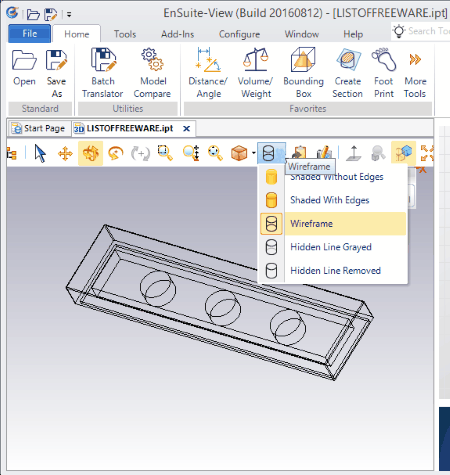Select the Pan tool
This screenshot has height=475, width=450.
pos(65,154)
